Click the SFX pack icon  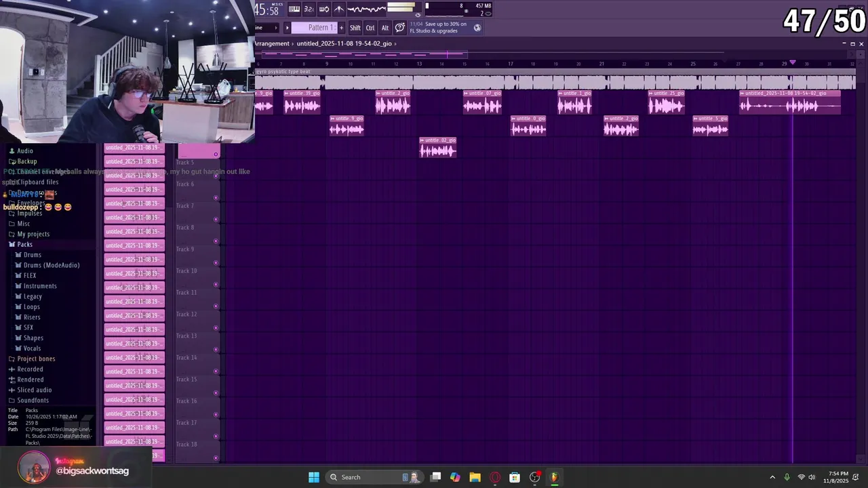point(18,327)
